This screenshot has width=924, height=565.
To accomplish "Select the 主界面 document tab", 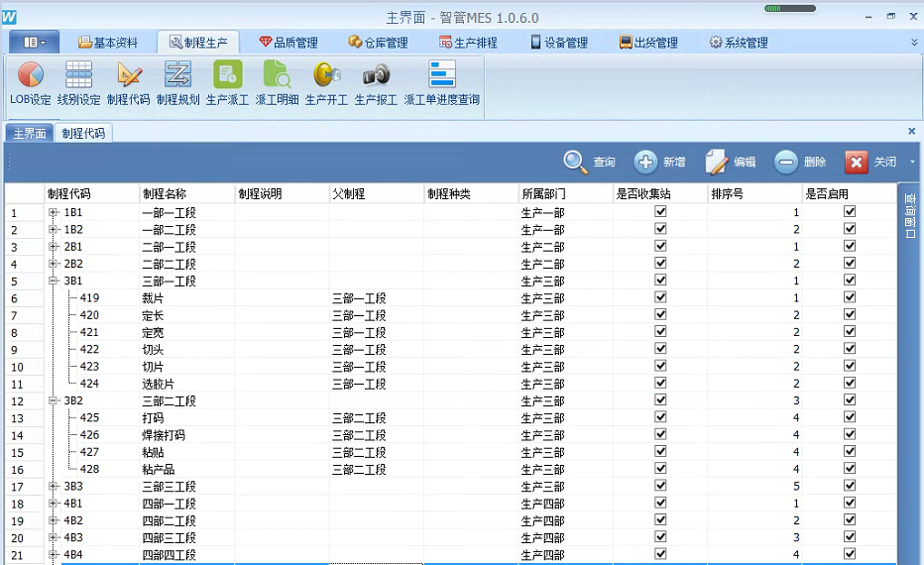I will [30, 133].
